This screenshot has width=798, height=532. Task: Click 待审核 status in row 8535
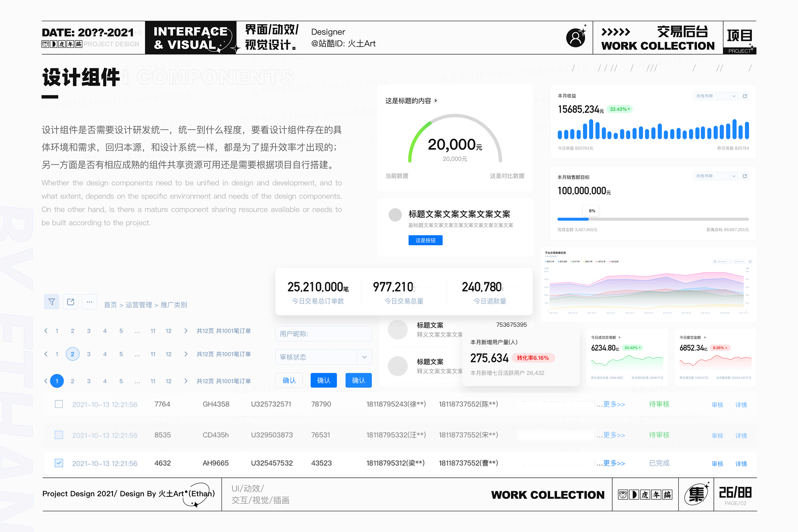click(x=659, y=435)
